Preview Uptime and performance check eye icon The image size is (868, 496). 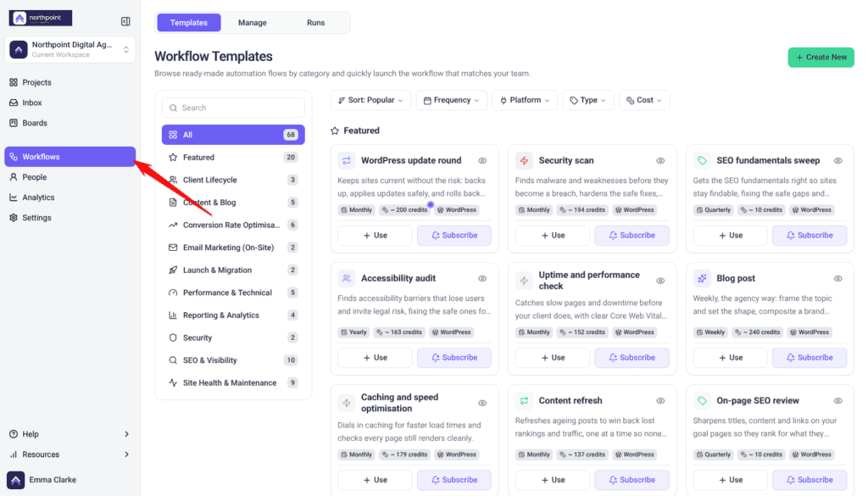click(660, 281)
